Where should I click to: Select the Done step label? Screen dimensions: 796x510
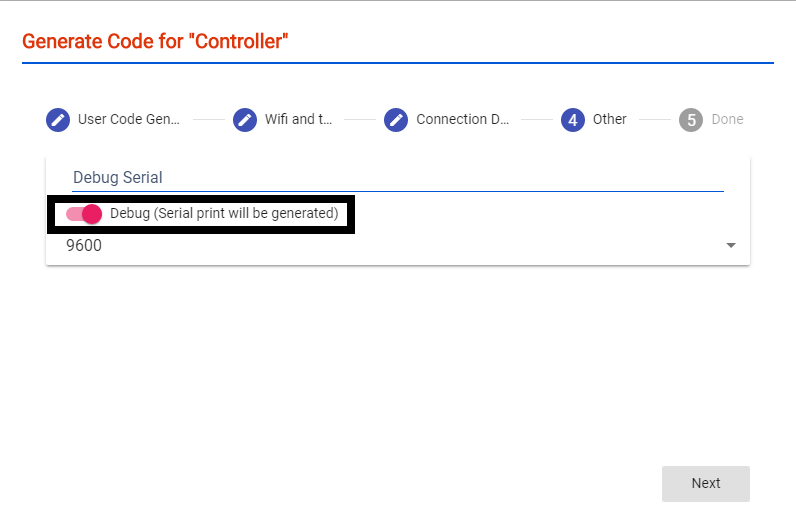[x=727, y=119]
